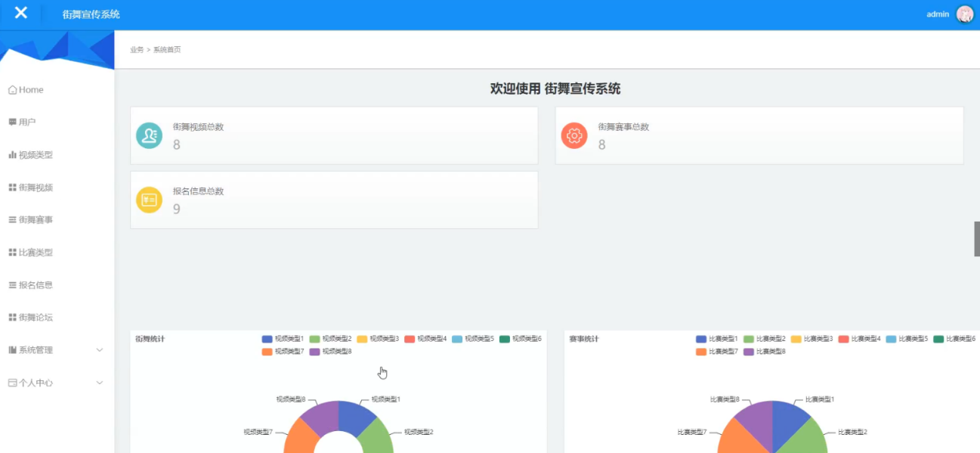Viewport: 980px width, 453px height.
Task: Click the page vertical scrollbar thumb
Action: pos(976,239)
